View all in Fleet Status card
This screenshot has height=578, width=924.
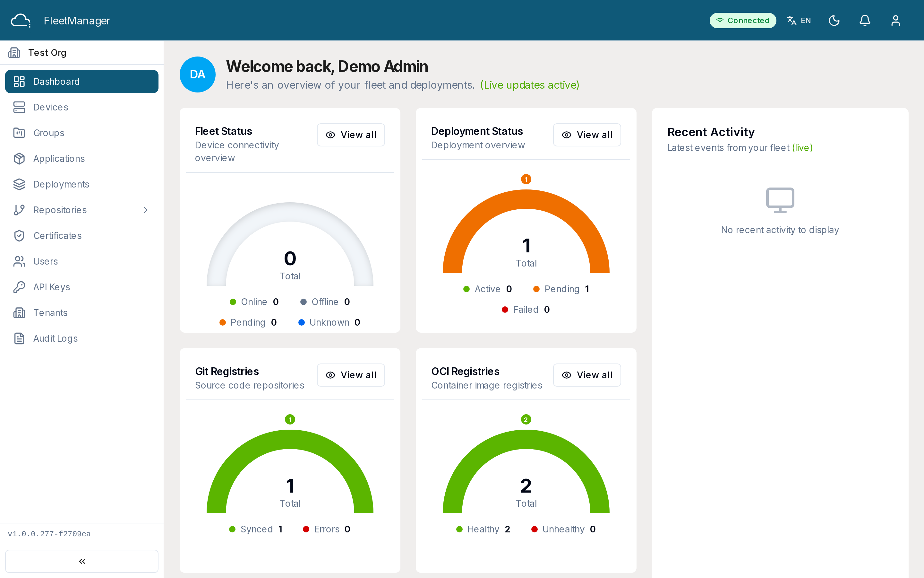coord(351,135)
